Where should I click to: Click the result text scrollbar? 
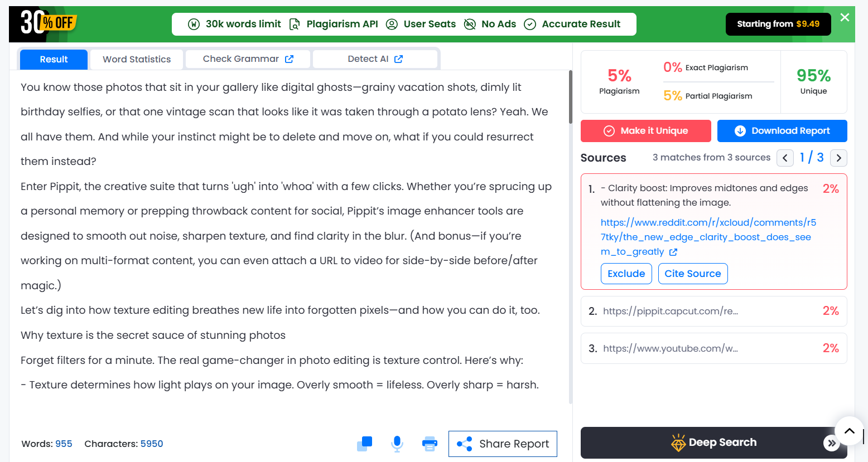pyautogui.click(x=570, y=97)
